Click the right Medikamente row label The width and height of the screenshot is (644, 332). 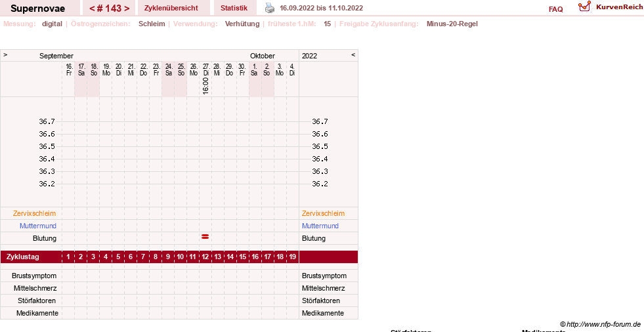tap(323, 313)
